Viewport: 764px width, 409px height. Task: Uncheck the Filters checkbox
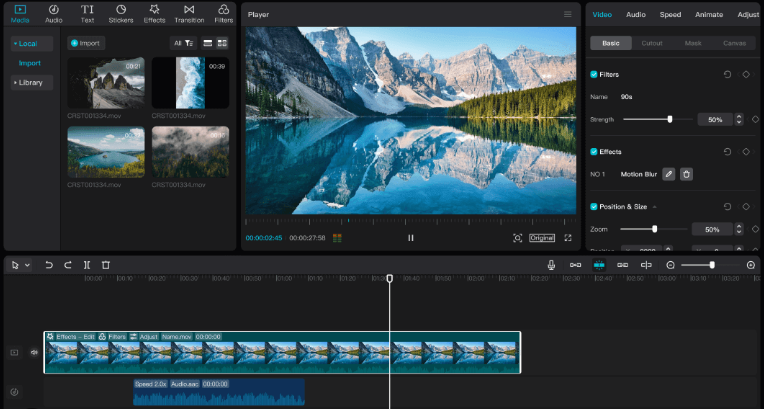(x=594, y=75)
